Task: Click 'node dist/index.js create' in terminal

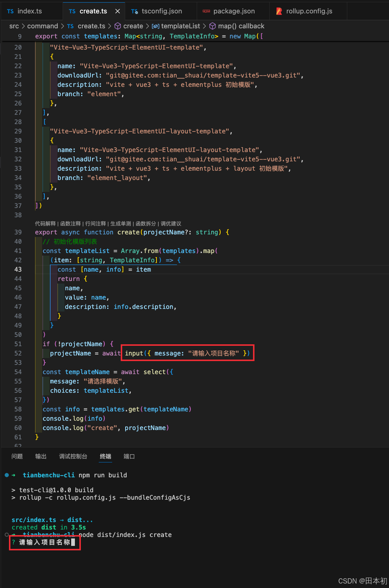Action: click(125, 535)
